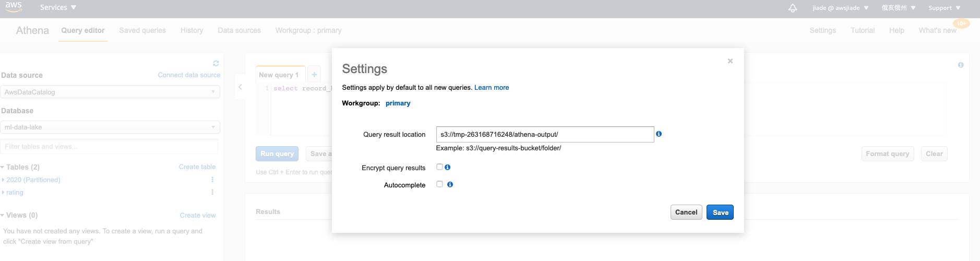
Task: Click the info icon next to Autocomplete
Action: click(x=450, y=185)
